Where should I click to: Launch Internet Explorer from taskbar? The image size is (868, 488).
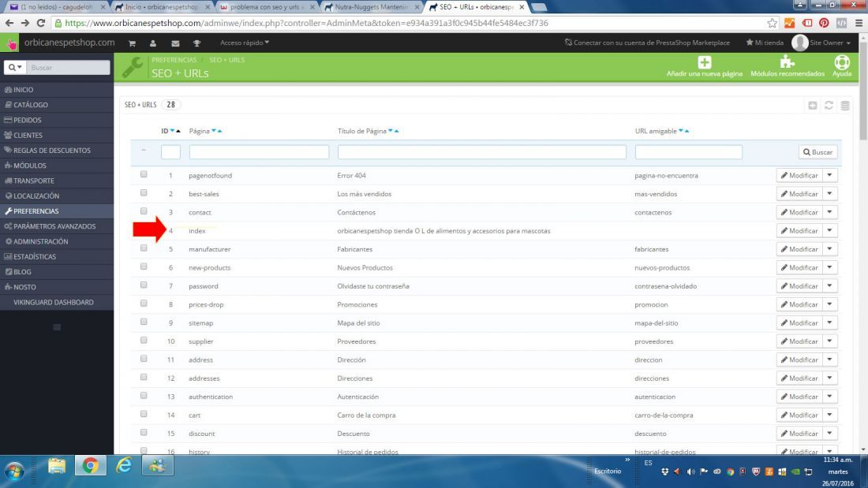(x=124, y=466)
